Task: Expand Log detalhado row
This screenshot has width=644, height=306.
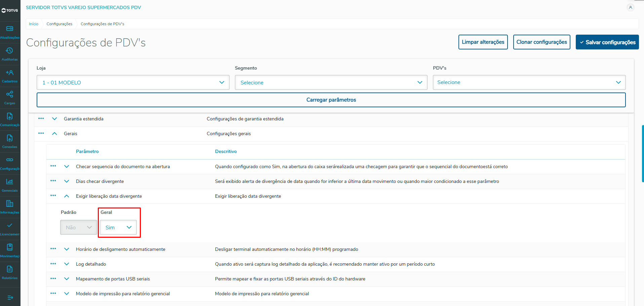Action: click(x=67, y=264)
